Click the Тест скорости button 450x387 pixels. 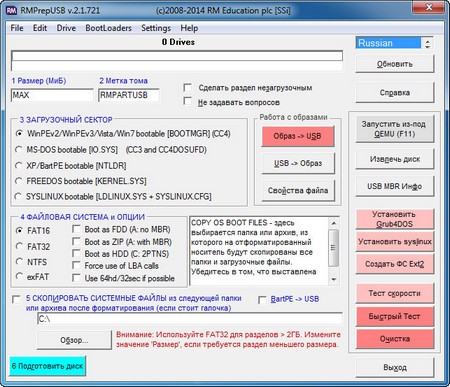(x=395, y=293)
